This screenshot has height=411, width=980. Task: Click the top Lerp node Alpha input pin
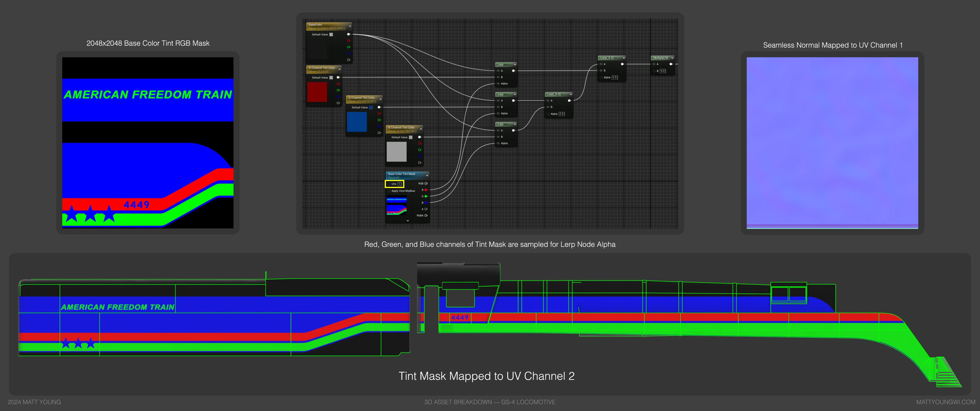point(498,84)
